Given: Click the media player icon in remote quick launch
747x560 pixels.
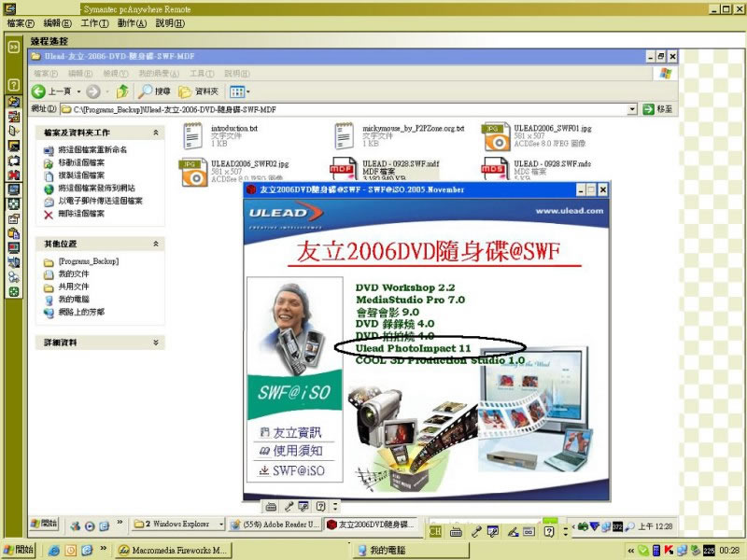Looking at the screenshot, I should click(90, 525).
